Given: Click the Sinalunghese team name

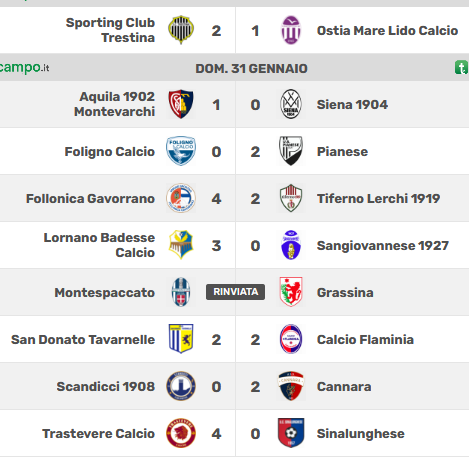Looking at the screenshot, I should coord(361,434).
